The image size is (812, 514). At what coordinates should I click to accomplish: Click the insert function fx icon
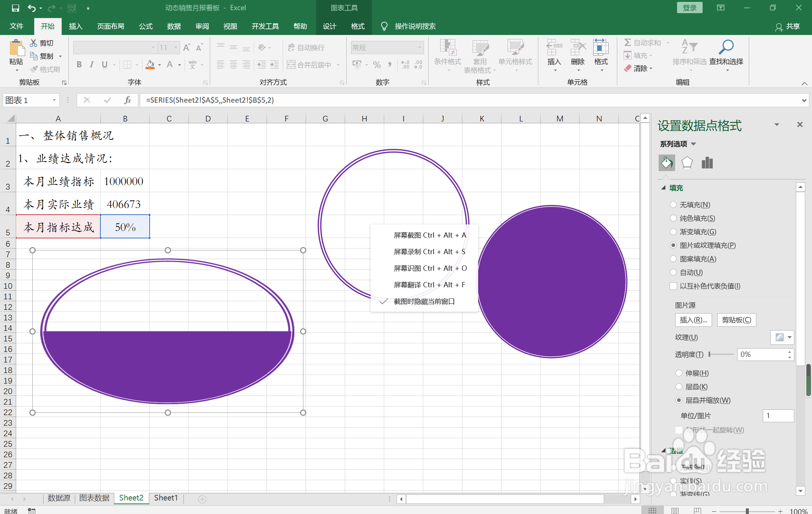[127, 100]
